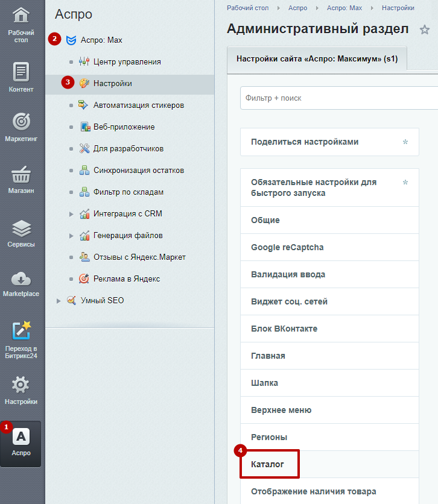Viewport: 438px width, 504px height.
Task: Click the Реклама в Яндекс target icon
Action: pyautogui.click(x=84, y=279)
